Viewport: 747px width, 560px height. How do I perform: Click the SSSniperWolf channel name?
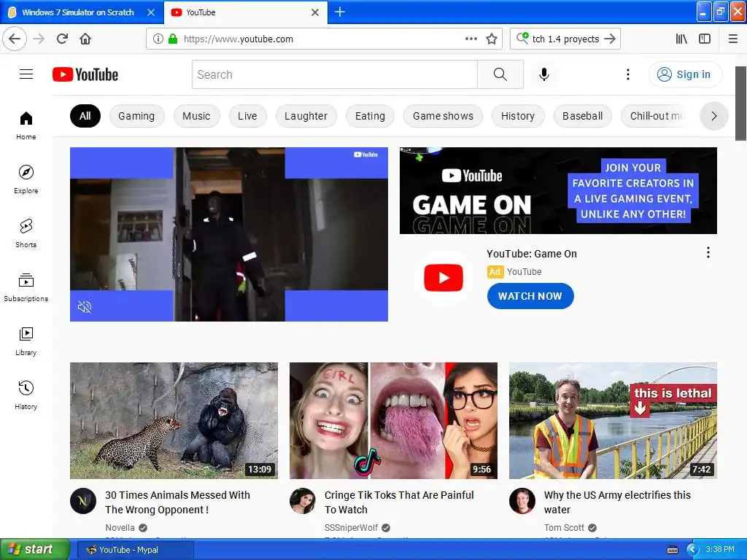click(351, 528)
